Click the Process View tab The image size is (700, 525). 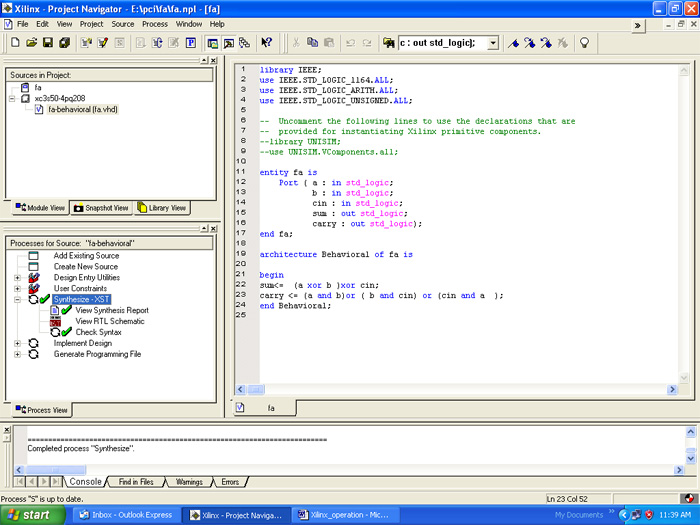[42, 410]
